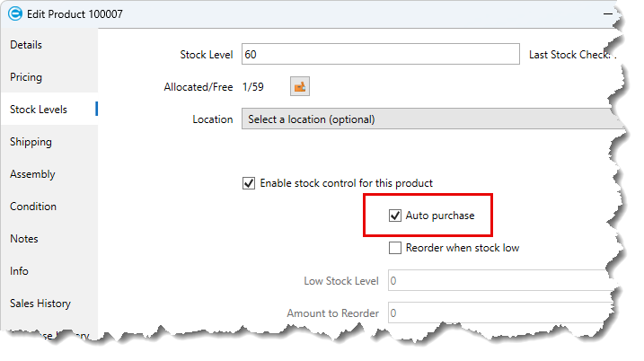Click the allocated stock icon button
This screenshot has width=644, height=361.
click(x=300, y=86)
